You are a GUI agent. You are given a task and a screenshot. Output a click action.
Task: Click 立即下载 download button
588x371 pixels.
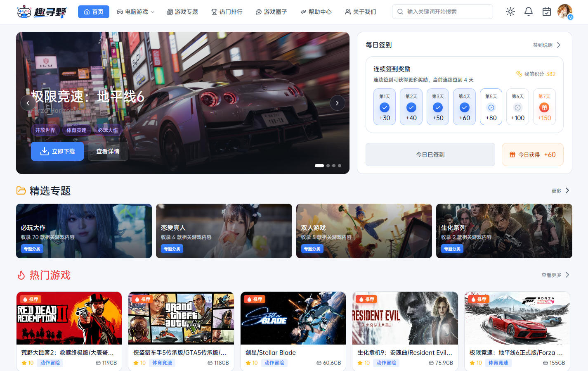57,151
